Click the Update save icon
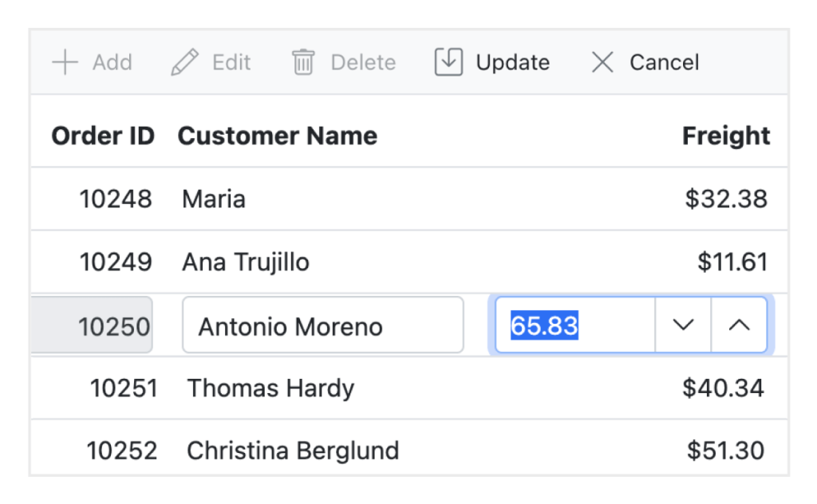Screen dimensions: 817x504 tap(448, 62)
